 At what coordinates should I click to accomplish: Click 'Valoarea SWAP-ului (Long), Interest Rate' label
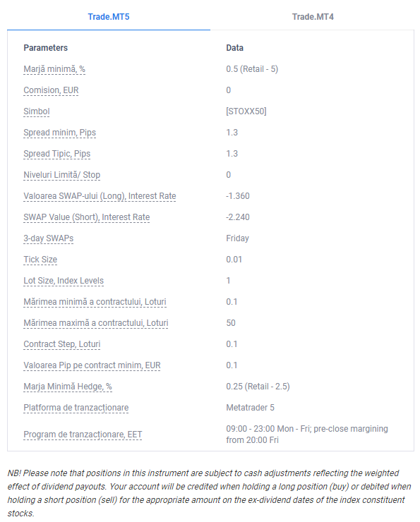100,196
